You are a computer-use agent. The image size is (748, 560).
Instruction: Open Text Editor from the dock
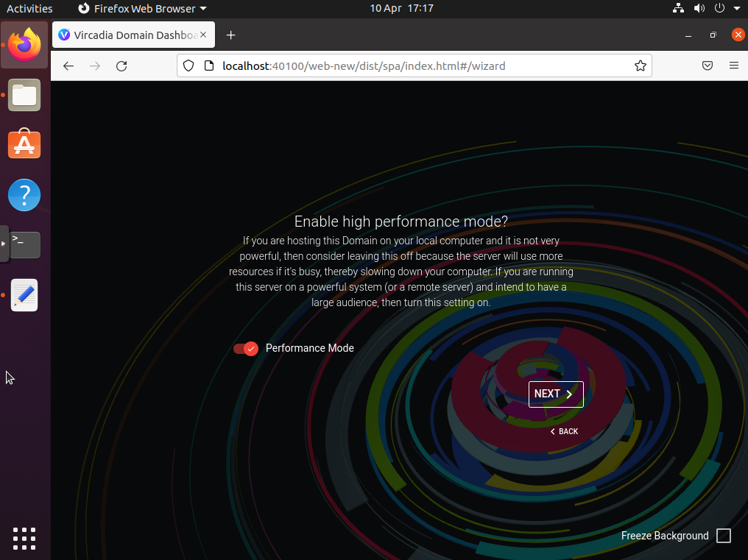(x=24, y=295)
